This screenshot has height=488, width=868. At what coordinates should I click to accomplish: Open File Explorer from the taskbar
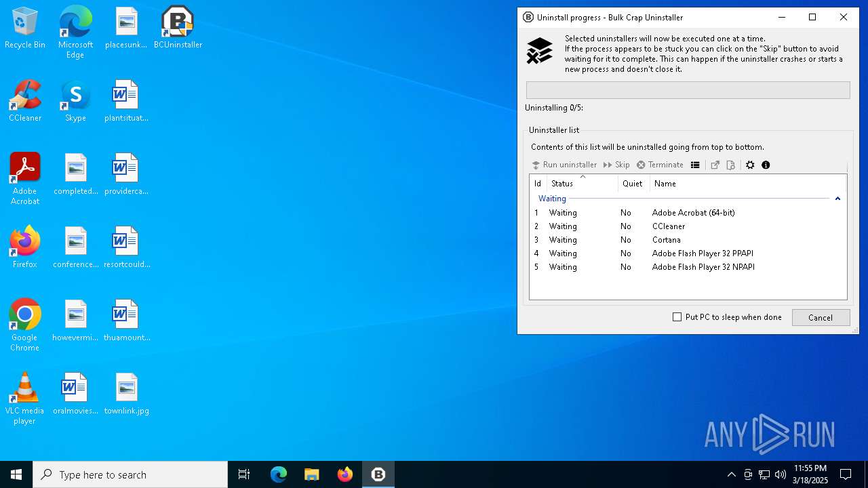click(311, 474)
